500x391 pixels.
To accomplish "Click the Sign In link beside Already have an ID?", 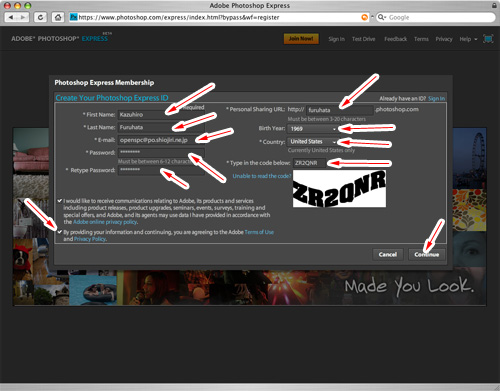I will [x=436, y=99].
